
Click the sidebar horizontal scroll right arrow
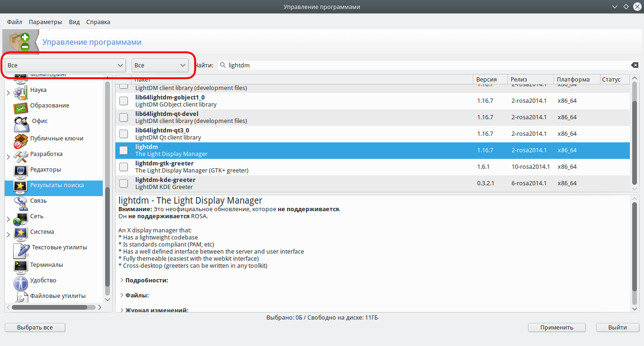click(99, 307)
